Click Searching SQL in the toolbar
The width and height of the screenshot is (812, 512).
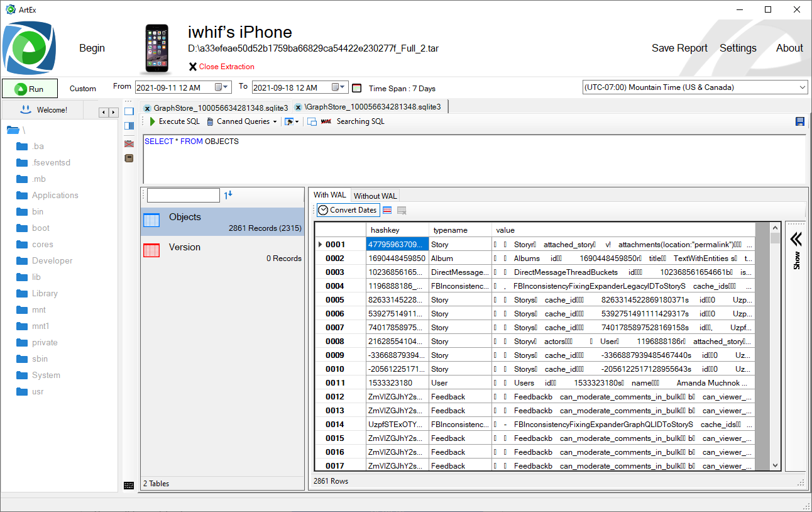360,121
